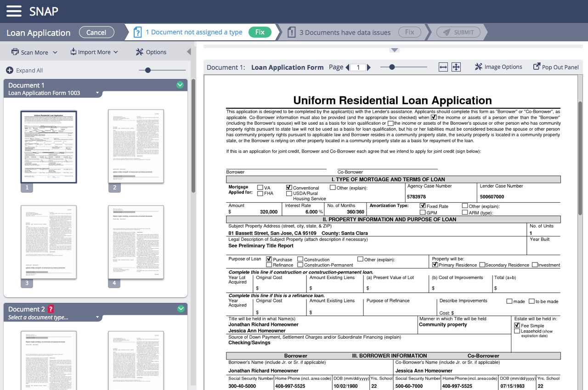
Task: Toggle the Refinance checkbox
Action: [x=269, y=265]
